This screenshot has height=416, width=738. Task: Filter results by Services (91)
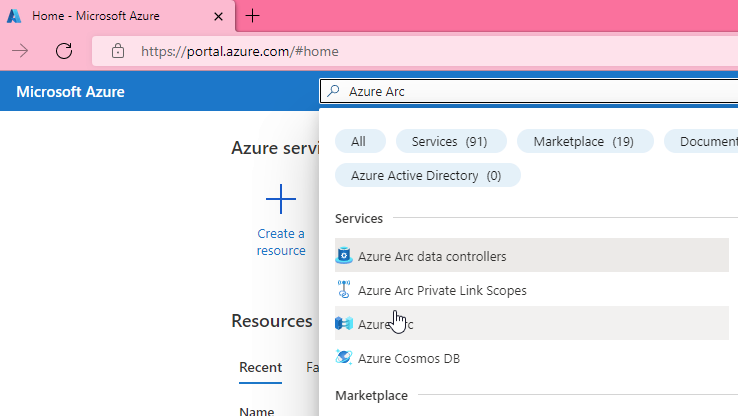click(451, 141)
